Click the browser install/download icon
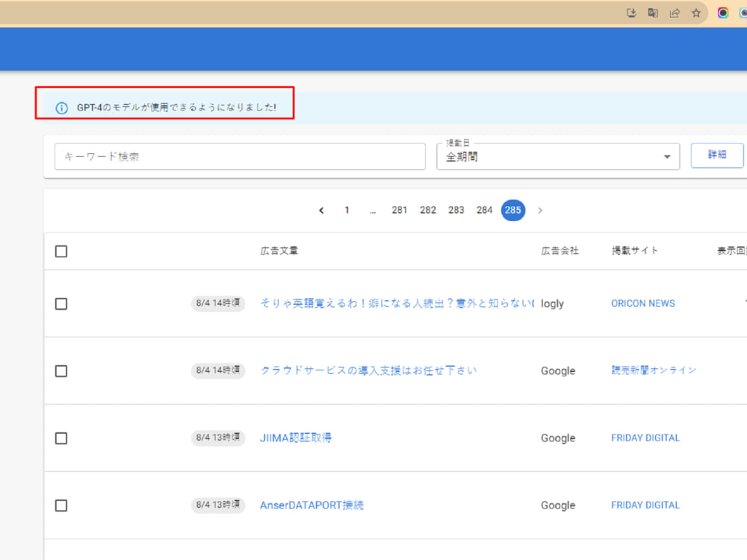Viewport: 747px width, 560px height. tap(631, 13)
